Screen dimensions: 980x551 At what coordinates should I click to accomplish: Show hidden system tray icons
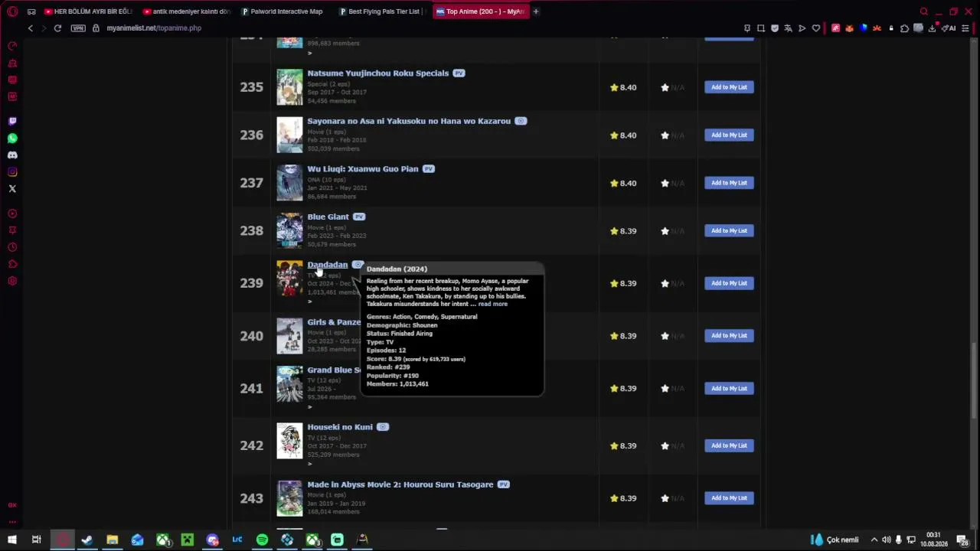[874, 540]
